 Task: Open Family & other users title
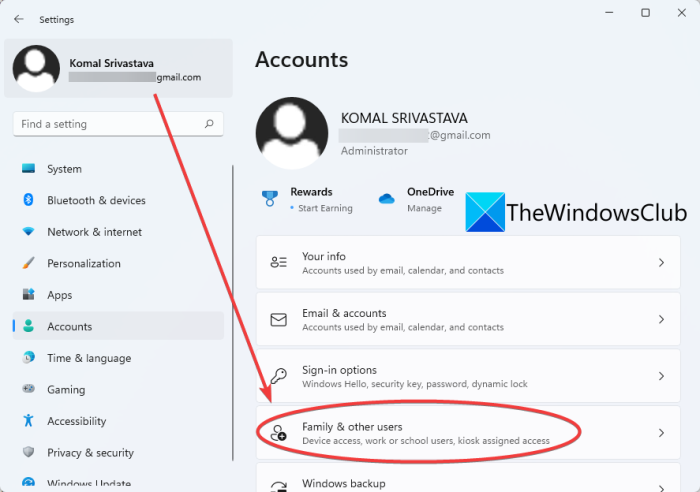(x=352, y=427)
